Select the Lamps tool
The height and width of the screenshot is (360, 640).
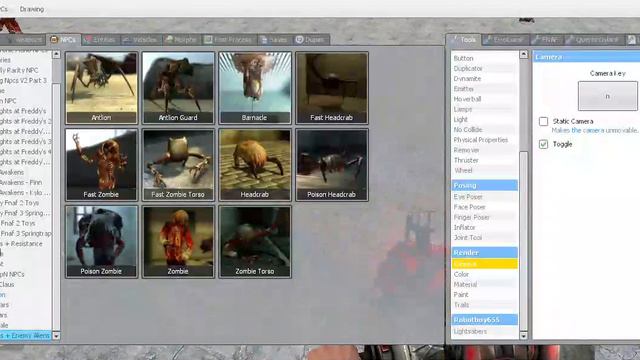point(484,109)
